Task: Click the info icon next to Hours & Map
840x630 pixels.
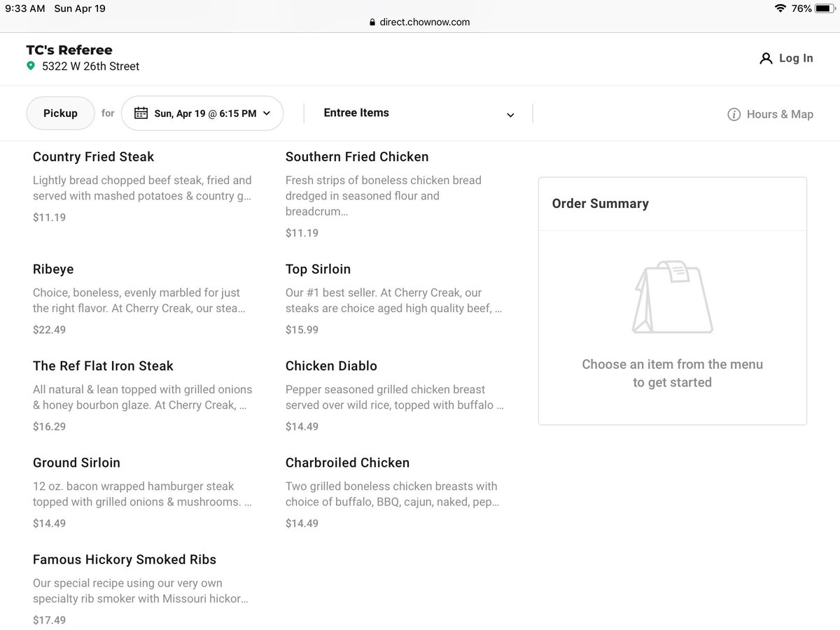Action: [x=734, y=114]
